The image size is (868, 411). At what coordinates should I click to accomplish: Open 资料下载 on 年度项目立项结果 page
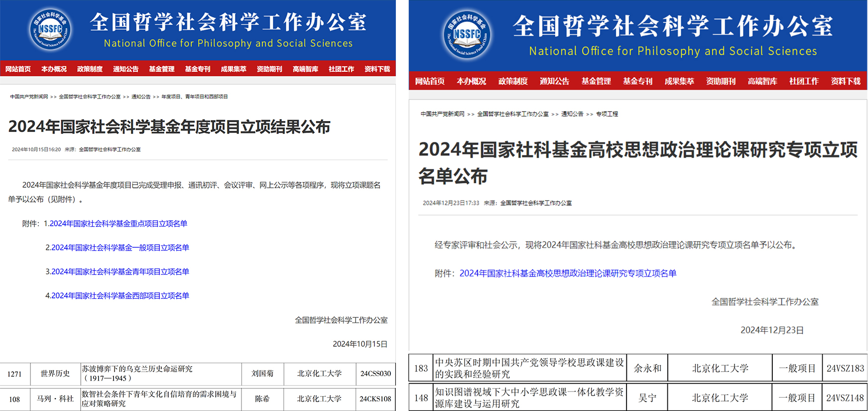tap(377, 69)
